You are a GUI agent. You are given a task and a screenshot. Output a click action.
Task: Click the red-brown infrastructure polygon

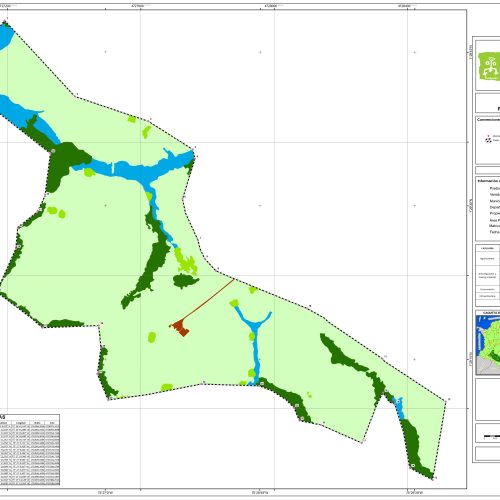coord(181,327)
